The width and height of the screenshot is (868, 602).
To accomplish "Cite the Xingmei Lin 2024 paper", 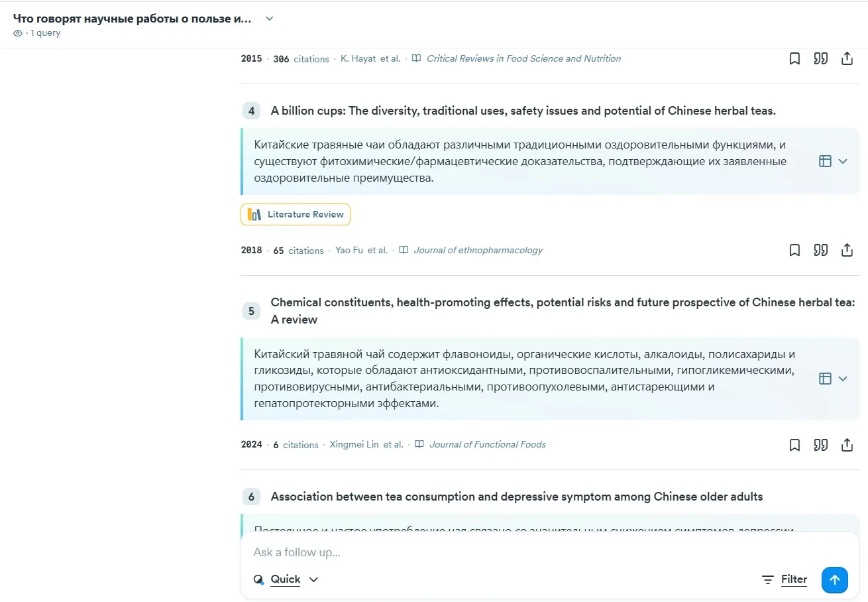I will coord(821,444).
